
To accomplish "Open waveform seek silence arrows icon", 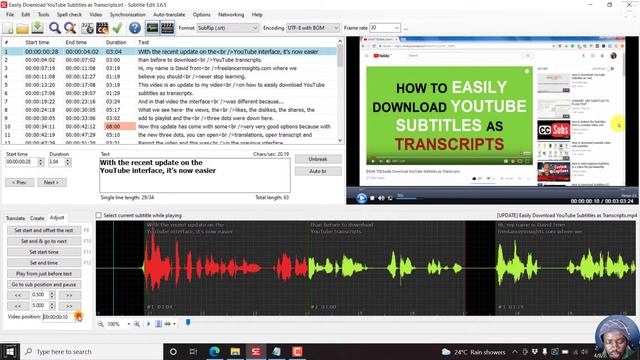I will [169, 324].
